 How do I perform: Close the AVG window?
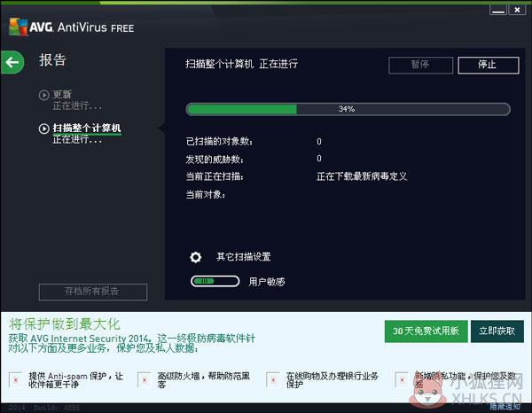517,10
